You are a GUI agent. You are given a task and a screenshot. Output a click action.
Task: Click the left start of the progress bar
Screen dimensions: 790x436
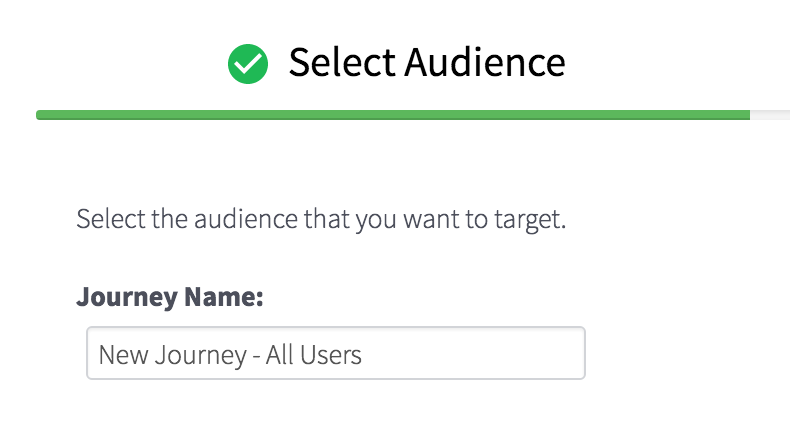pos(42,115)
